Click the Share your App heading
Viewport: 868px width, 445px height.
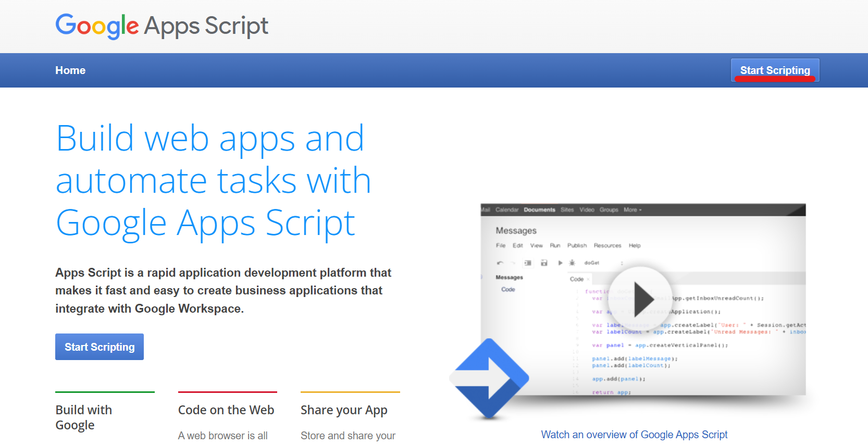click(344, 410)
